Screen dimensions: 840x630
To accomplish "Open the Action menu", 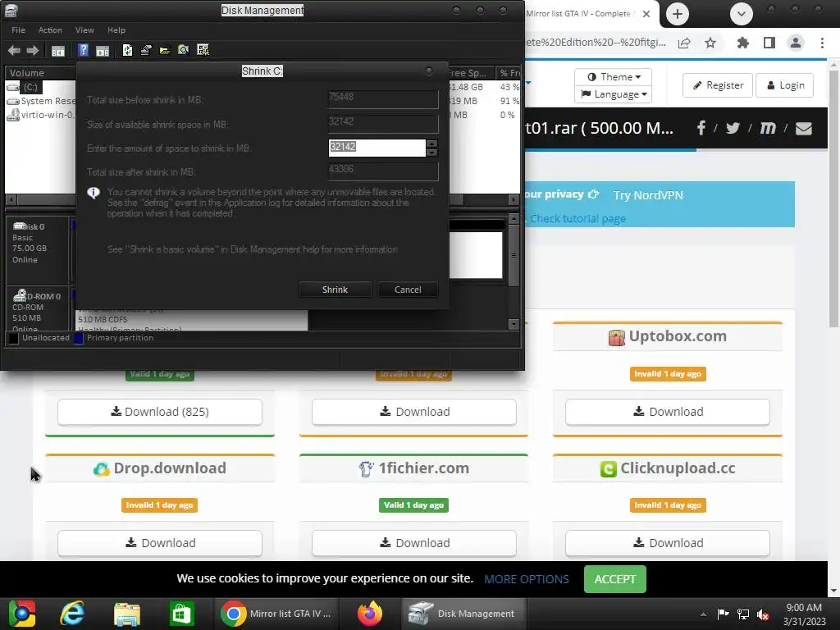I will pos(50,30).
